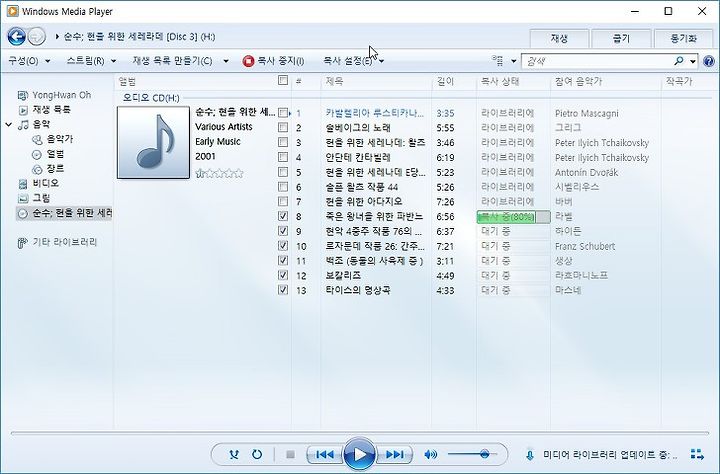Switch to the 동기화 tab

point(684,39)
